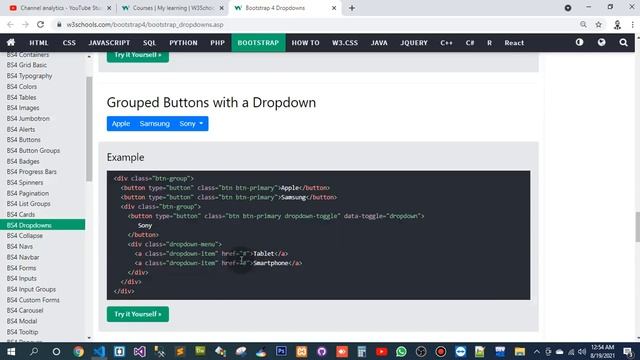Open HOW TO in the top navbar
640x360 pixels.
(x=305, y=42)
